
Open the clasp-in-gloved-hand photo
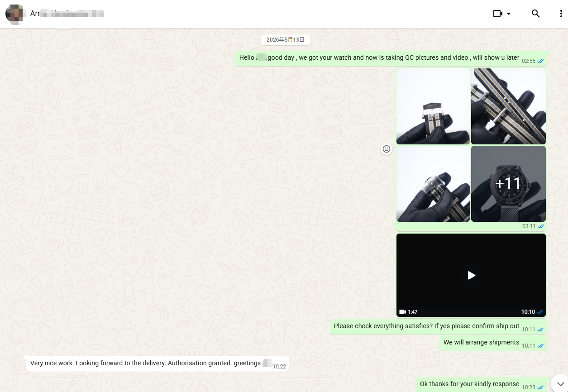coord(433,184)
